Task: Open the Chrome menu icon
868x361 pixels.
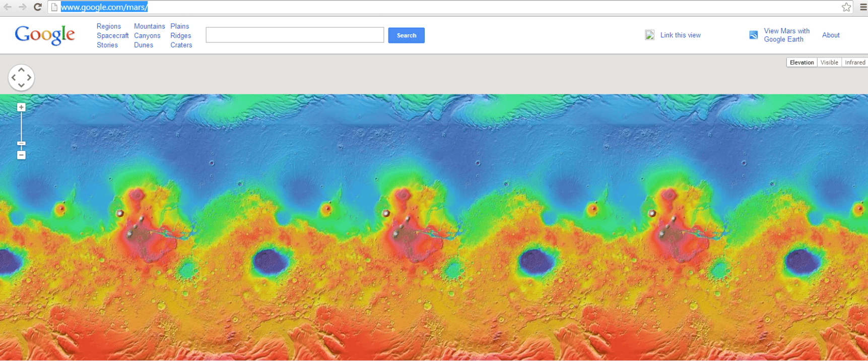Action: (x=862, y=7)
